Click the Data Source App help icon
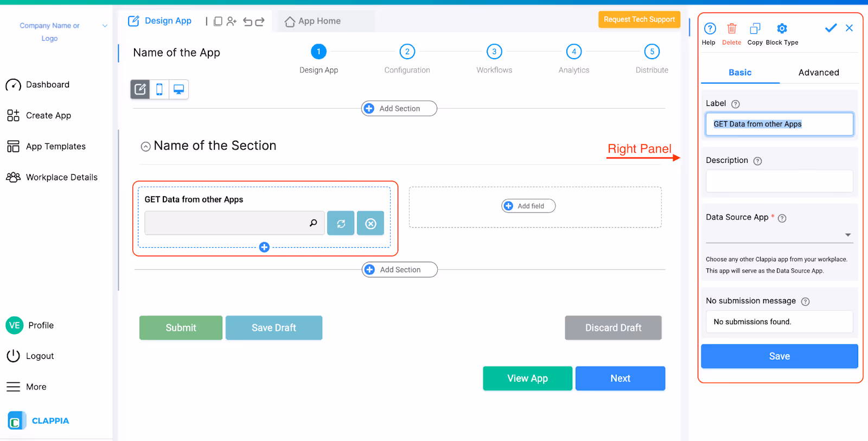 782,218
